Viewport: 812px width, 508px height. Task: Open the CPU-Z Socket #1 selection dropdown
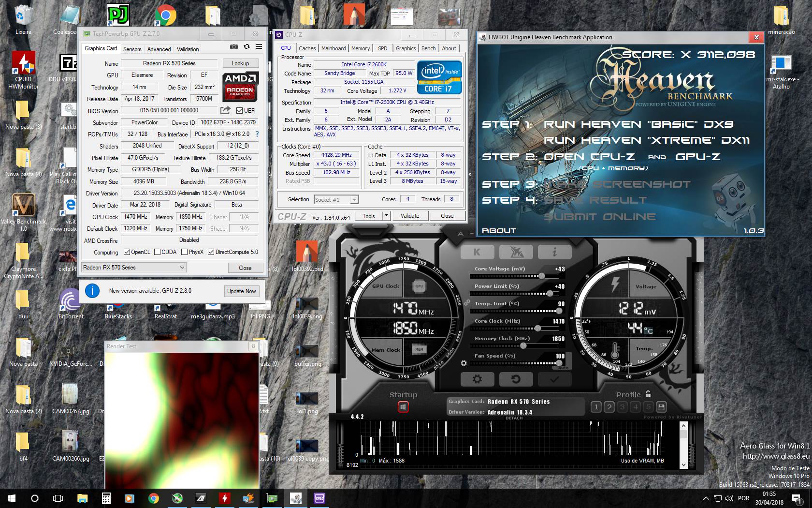pyautogui.click(x=336, y=199)
